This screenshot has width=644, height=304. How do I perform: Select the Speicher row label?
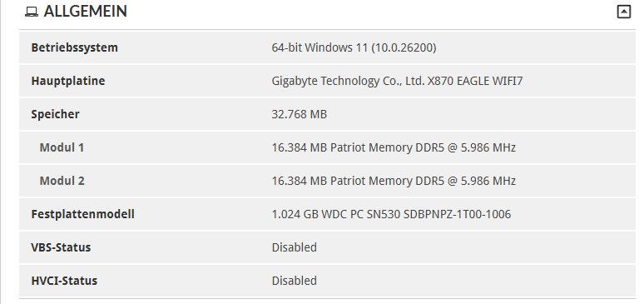55,114
